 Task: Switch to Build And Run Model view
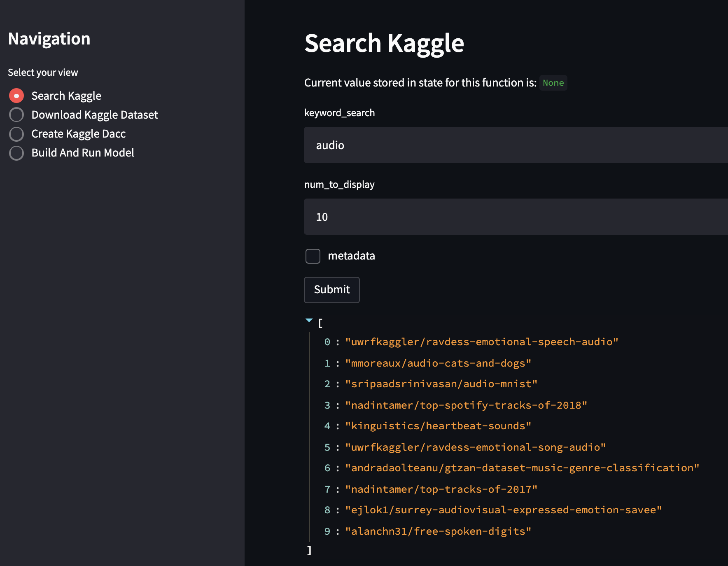(16, 153)
